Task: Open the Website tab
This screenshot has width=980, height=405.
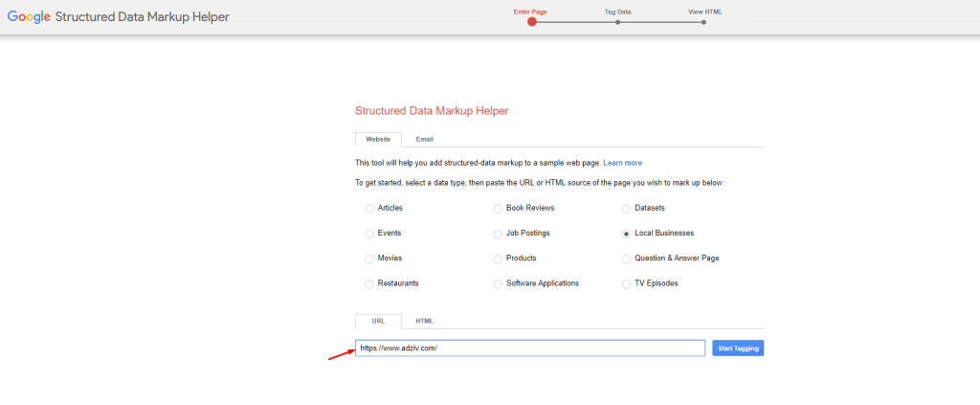Action: pos(378,140)
